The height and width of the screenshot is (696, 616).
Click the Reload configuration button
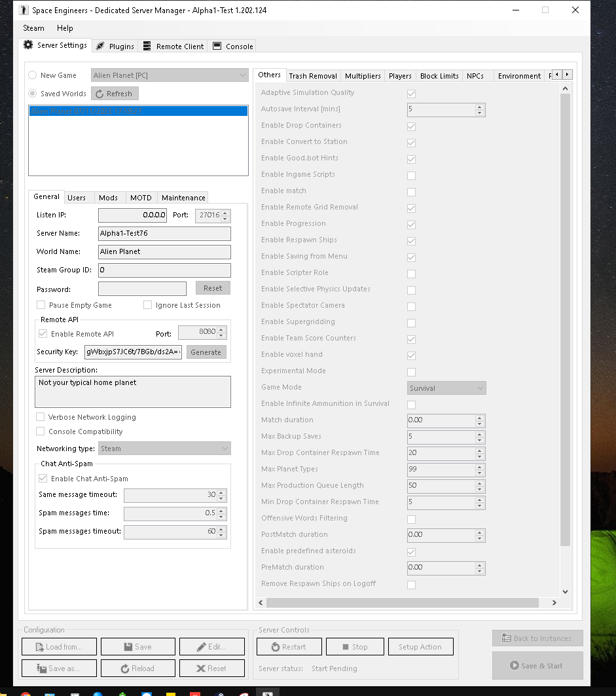(x=137, y=669)
